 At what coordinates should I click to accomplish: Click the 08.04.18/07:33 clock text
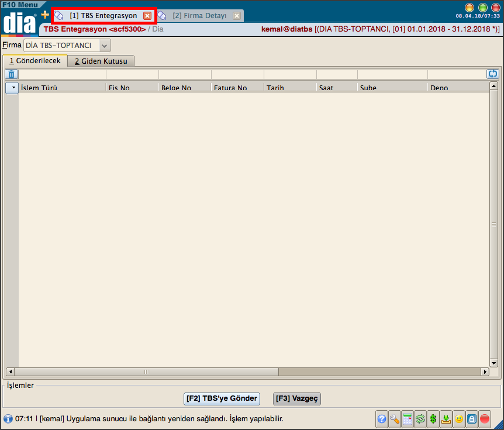[x=478, y=16]
